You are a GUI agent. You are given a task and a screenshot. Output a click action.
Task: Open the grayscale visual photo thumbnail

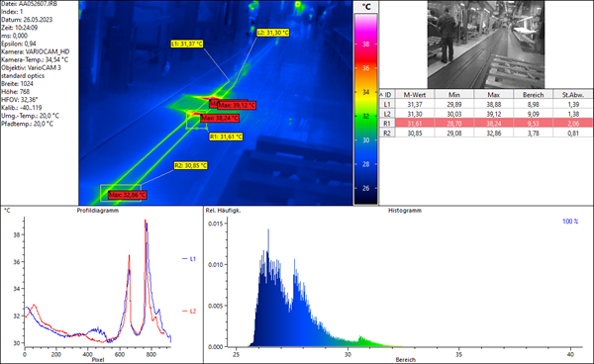486,45
